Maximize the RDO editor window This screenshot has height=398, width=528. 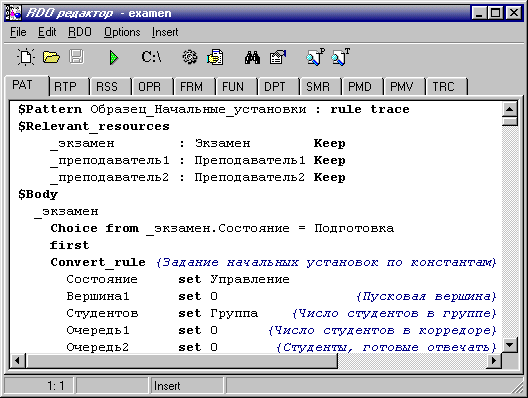495,13
